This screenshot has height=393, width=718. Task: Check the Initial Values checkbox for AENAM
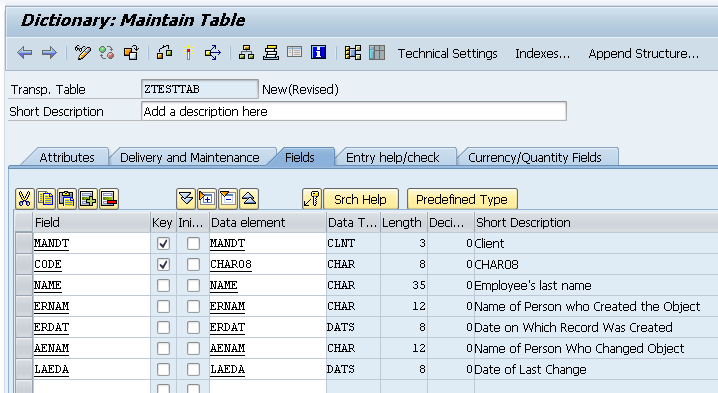pyautogui.click(x=193, y=349)
